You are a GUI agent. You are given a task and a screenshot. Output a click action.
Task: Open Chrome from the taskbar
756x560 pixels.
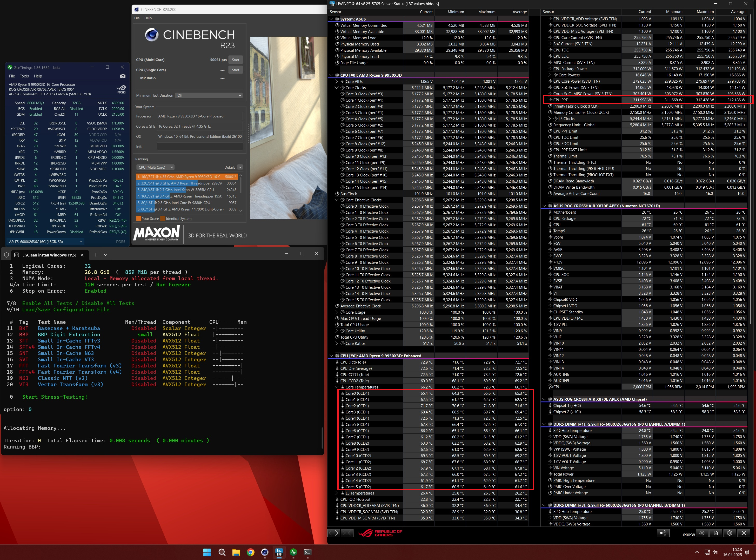[250, 552]
